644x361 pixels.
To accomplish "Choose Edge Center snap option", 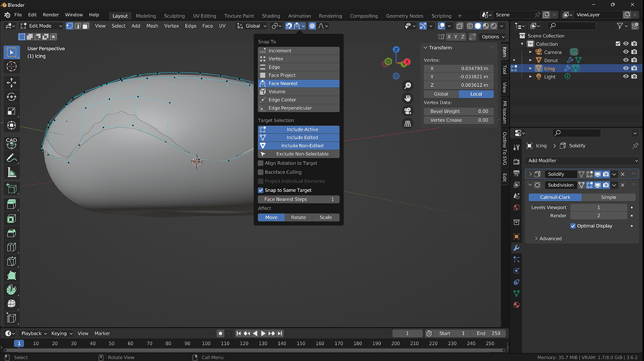I will click(x=299, y=100).
